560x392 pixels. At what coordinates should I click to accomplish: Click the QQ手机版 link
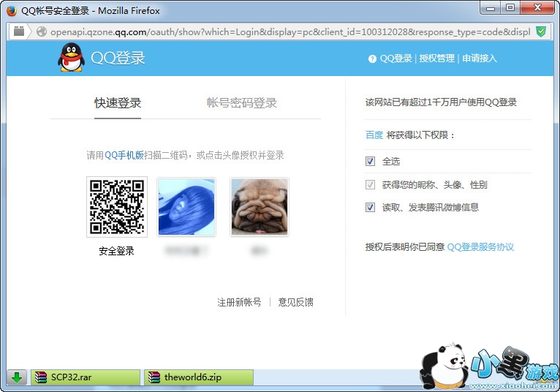point(124,155)
